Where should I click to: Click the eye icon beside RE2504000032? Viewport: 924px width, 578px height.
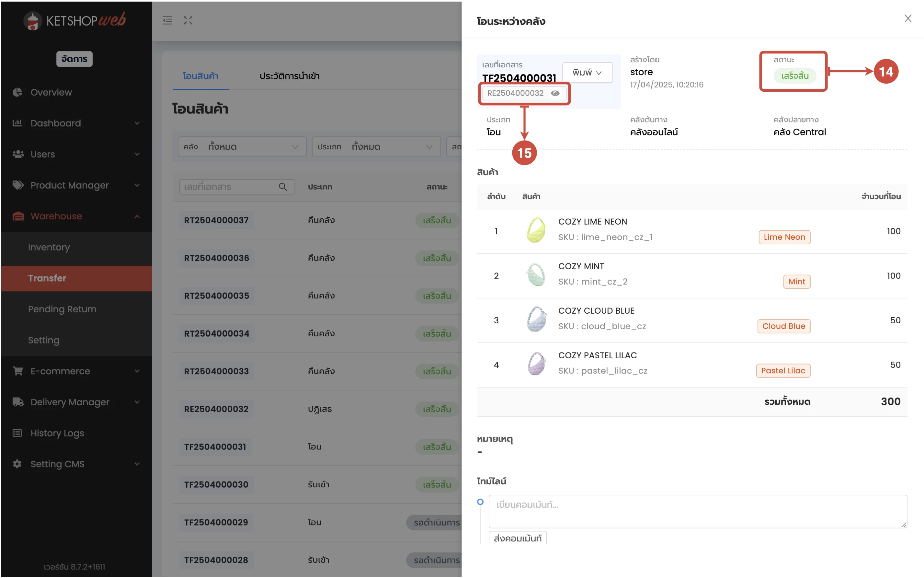click(x=555, y=93)
